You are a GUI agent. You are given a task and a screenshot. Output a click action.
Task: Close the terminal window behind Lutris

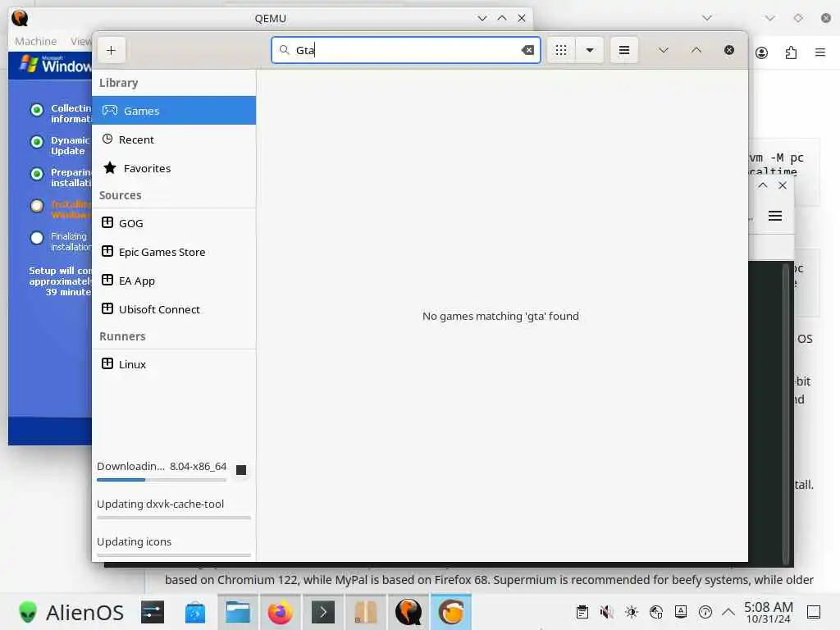point(783,185)
